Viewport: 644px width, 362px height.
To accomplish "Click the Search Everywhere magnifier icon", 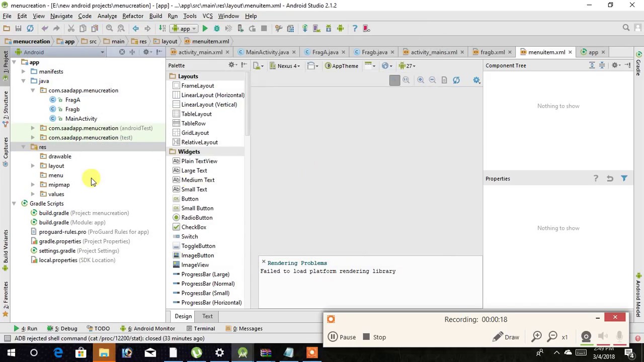I will click(626, 28).
